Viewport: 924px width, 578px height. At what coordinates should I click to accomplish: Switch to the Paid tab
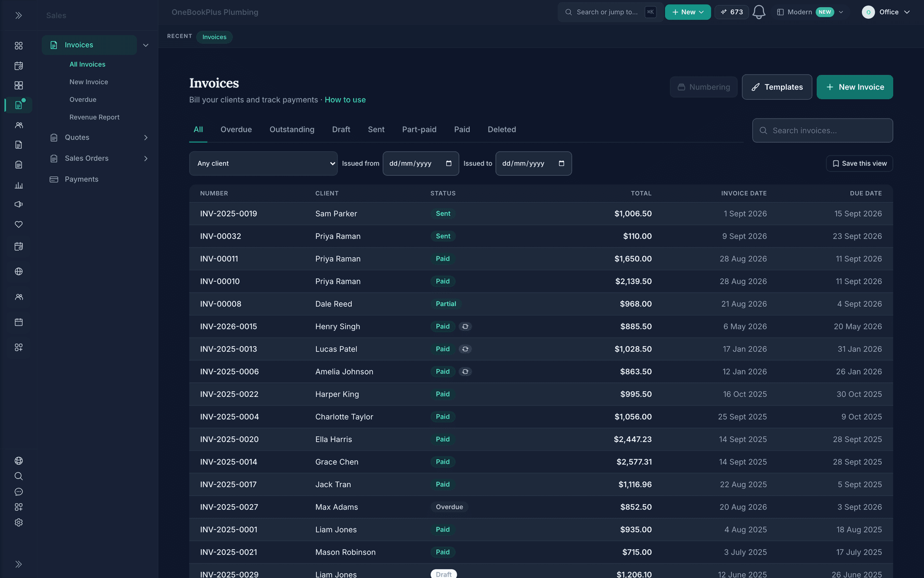462,130
